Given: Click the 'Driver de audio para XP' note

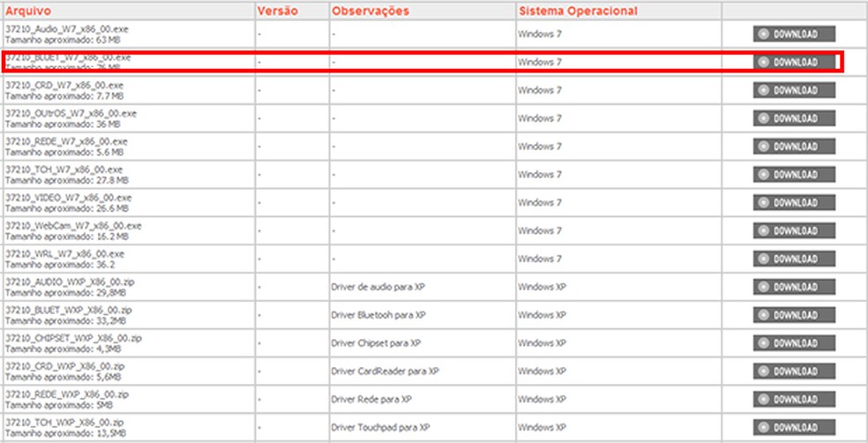Looking at the screenshot, I should coord(378,287).
